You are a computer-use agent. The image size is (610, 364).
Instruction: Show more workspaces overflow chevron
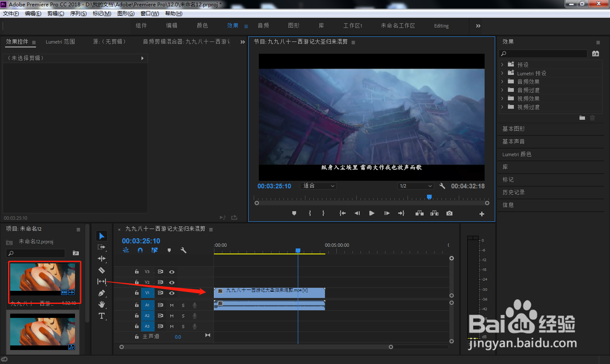[x=478, y=26]
